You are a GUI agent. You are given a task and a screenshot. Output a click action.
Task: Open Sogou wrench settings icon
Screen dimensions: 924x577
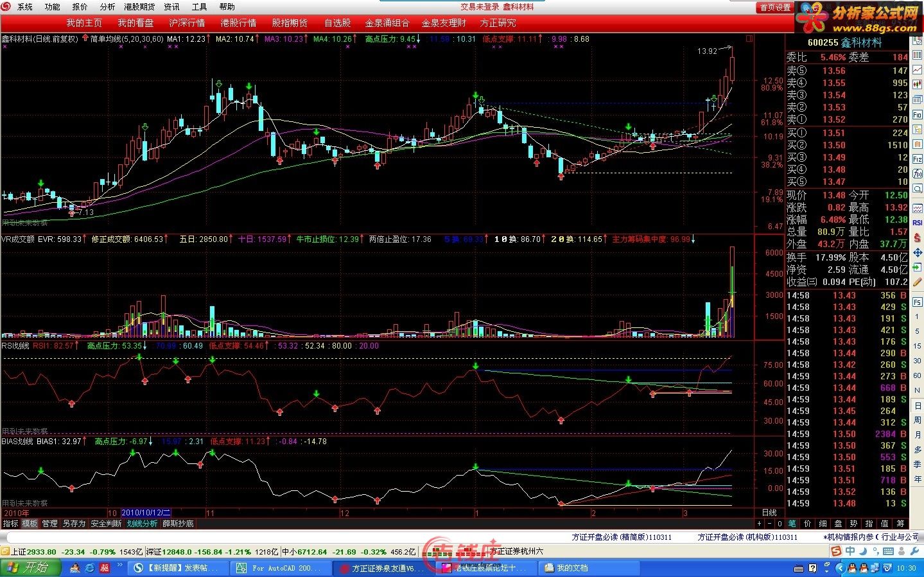pos(914,551)
